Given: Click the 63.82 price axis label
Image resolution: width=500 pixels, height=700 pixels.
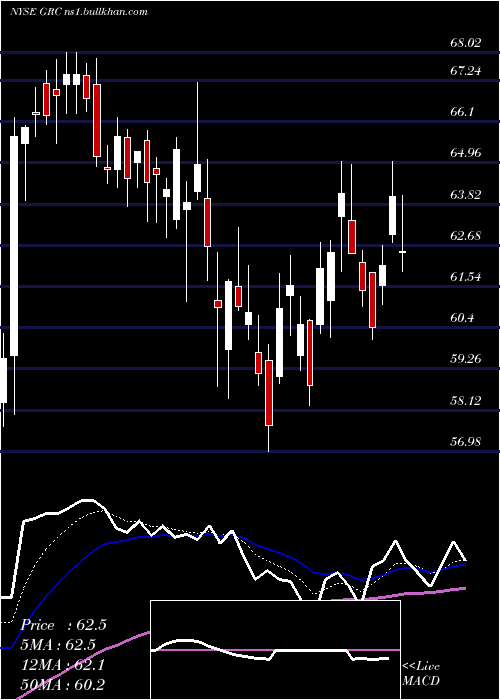Looking at the screenshot, I should [x=465, y=195].
